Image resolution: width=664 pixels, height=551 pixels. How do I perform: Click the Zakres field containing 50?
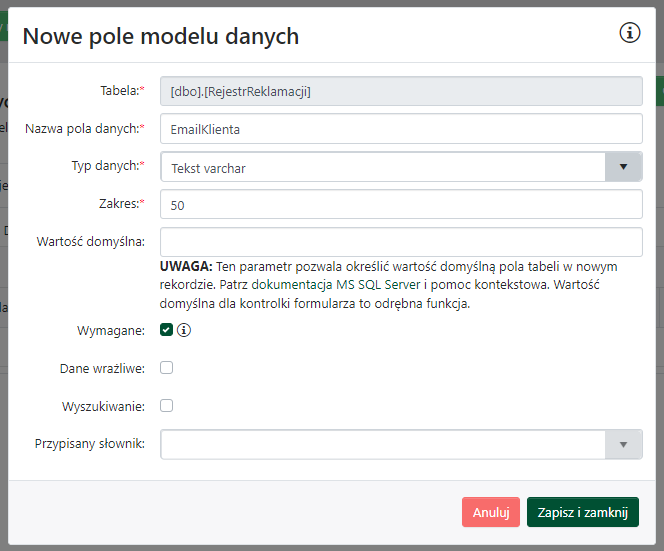[400, 205]
